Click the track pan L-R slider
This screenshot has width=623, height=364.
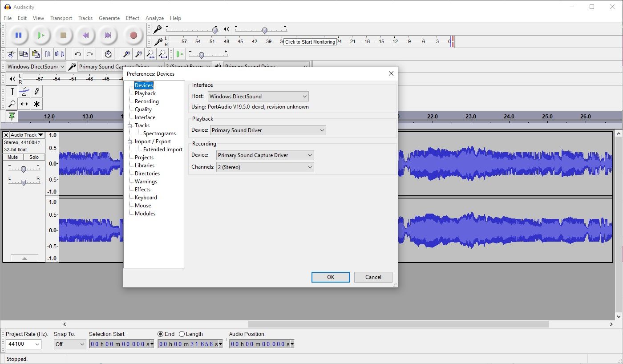24,182
